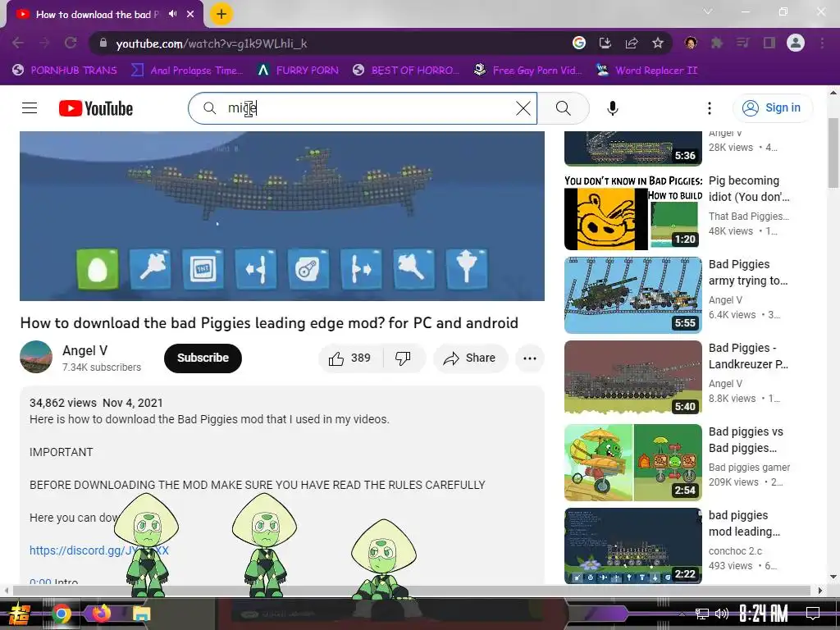Select the 'How to download the bad P' tab

97,15
